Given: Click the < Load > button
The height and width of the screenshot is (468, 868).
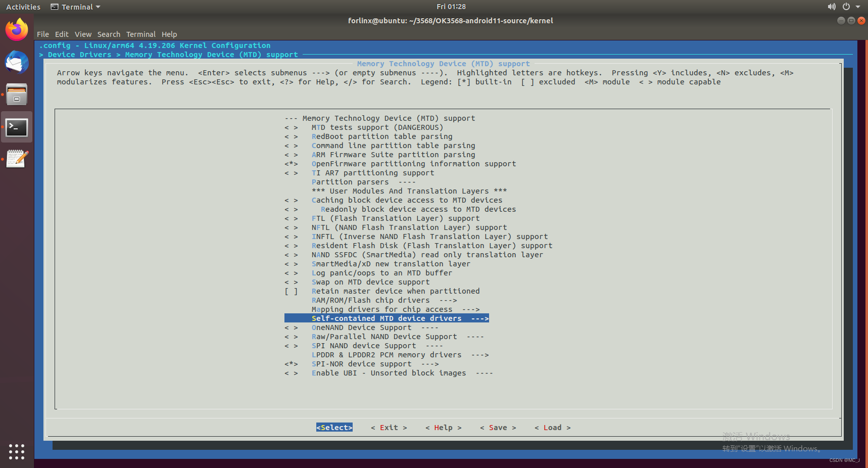Looking at the screenshot, I should (553, 428).
